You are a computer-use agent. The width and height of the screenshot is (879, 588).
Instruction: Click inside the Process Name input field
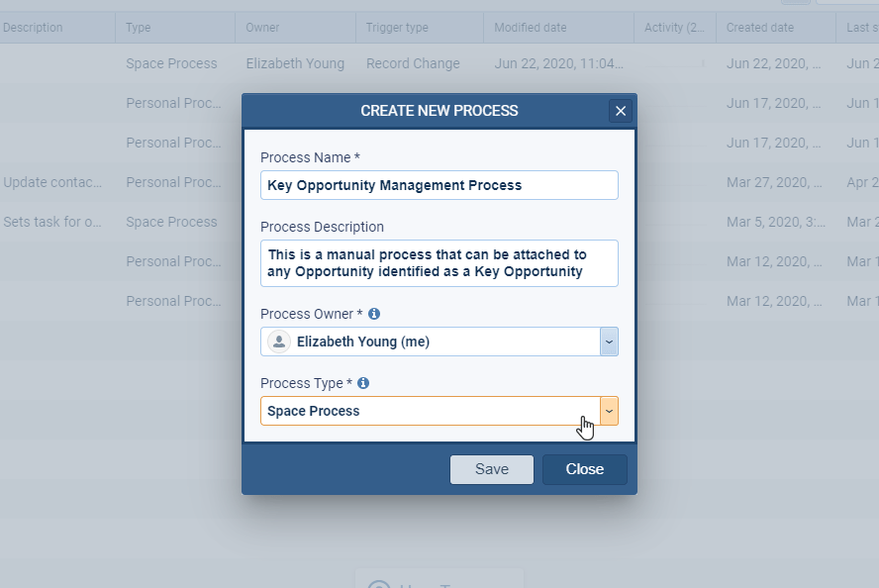click(x=439, y=185)
